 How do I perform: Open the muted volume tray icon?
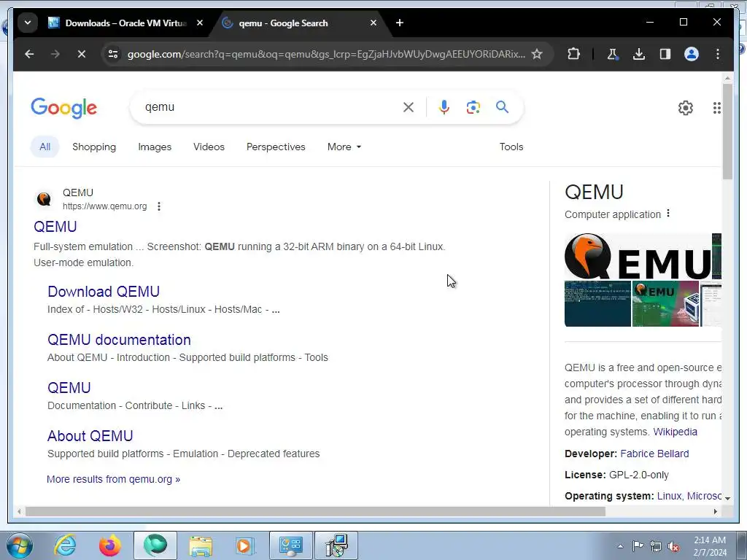[673, 547]
